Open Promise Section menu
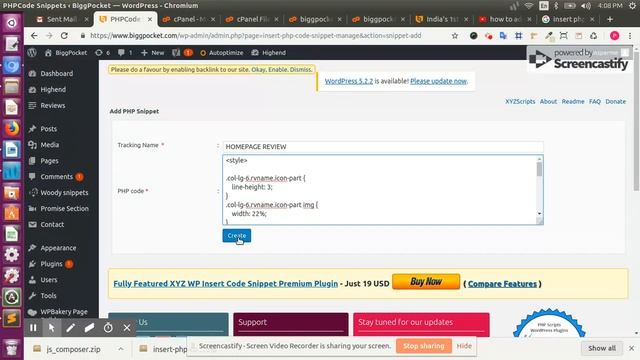 tap(64, 209)
